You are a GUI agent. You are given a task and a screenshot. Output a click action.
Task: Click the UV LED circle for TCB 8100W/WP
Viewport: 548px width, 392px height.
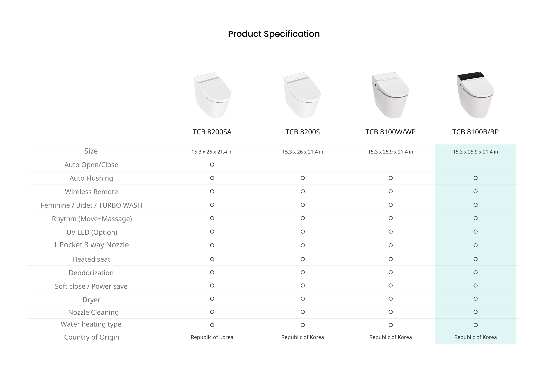point(391,232)
